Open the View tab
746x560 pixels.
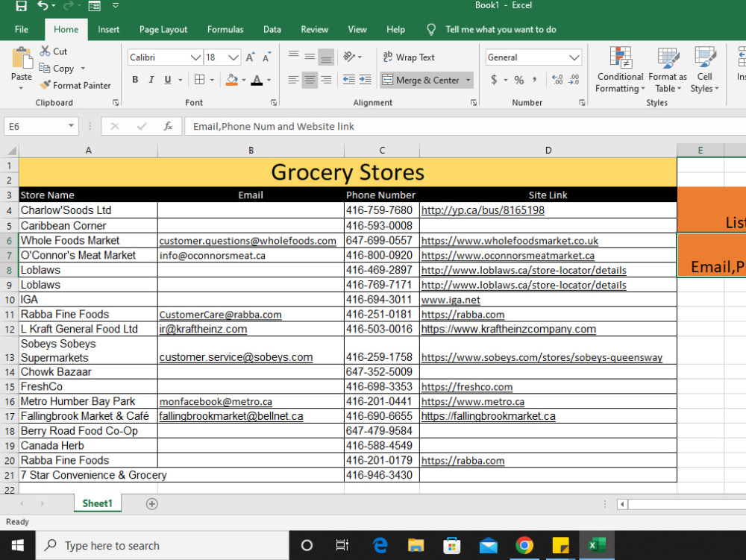(357, 30)
